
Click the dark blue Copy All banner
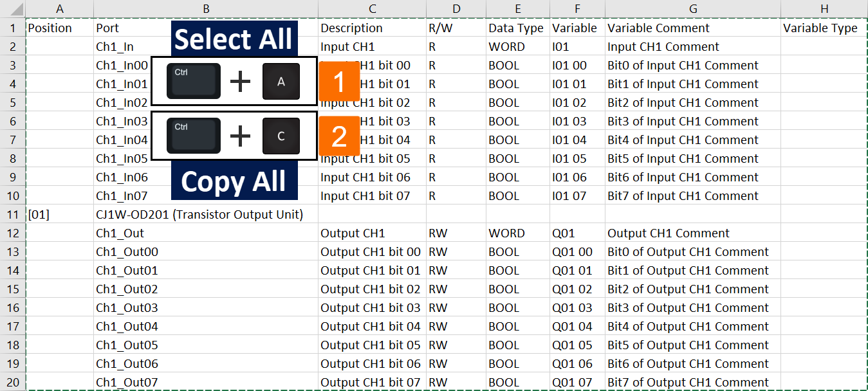click(x=234, y=181)
